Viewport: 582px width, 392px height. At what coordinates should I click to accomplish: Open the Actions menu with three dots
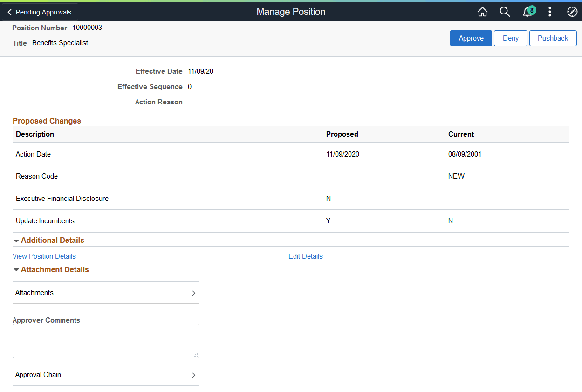(550, 12)
